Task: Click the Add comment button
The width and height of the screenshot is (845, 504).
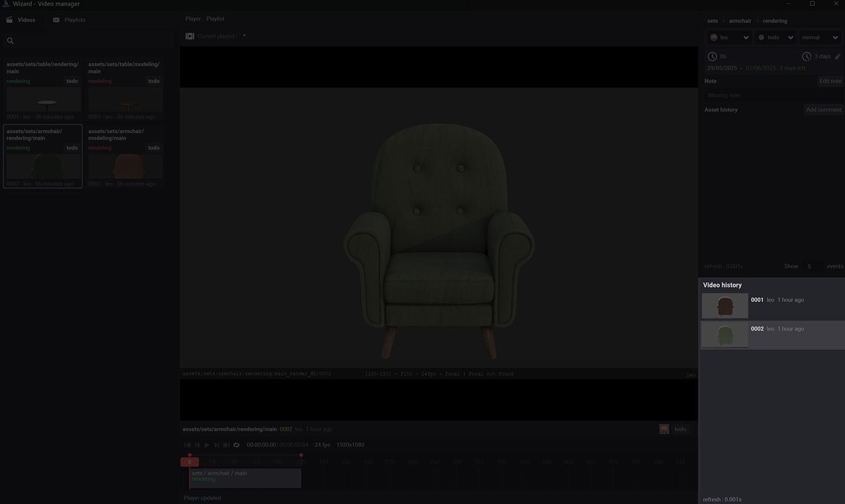Action: click(823, 110)
